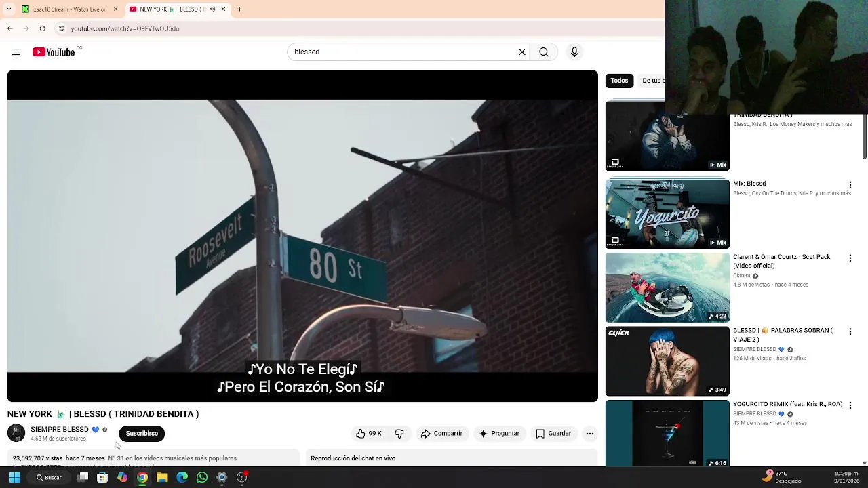868x488 pixels.
Task: Clear the search box with the X icon
Action: [522, 52]
